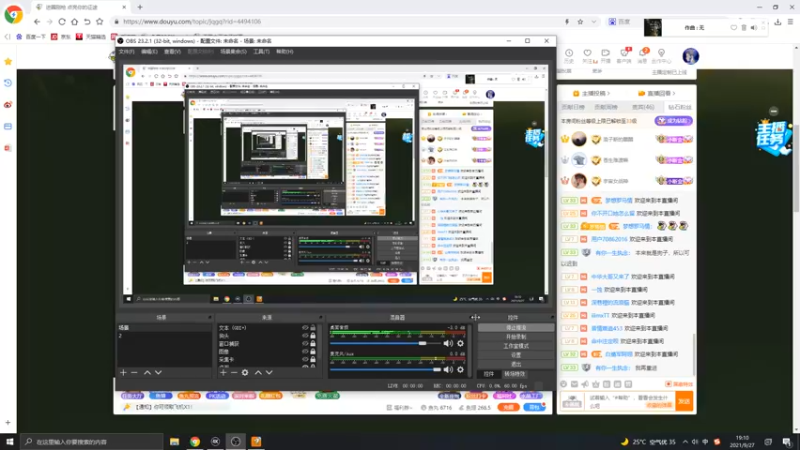Image resolution: width=800 pixels, height=450 pixels.
Task: Open Windows Start menu
Action: click(9, 441)
